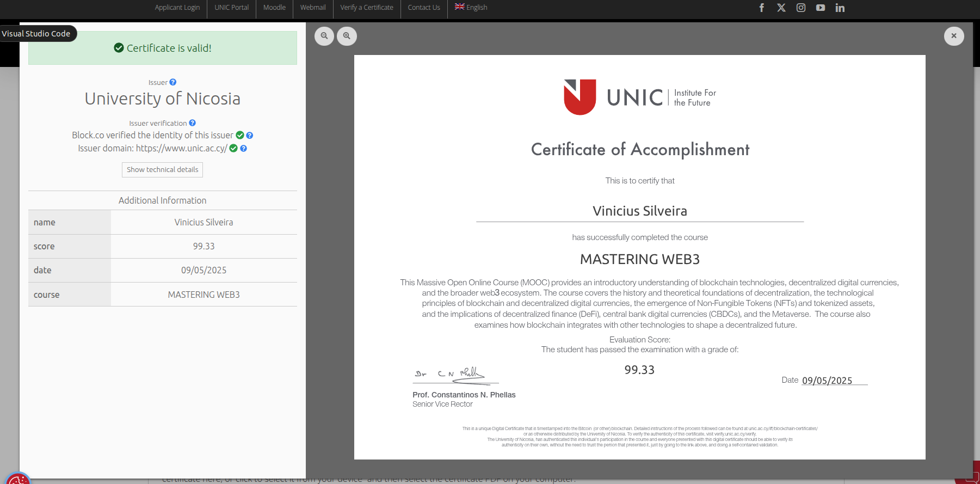Go to Moodle from top bar
This screenshot has width=980, height=484.
(x=274, y=8)
